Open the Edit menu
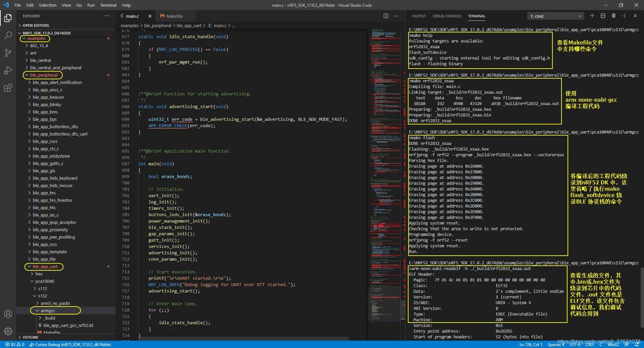This screenshot has height=348, width=644. click(x=30, y=5)
